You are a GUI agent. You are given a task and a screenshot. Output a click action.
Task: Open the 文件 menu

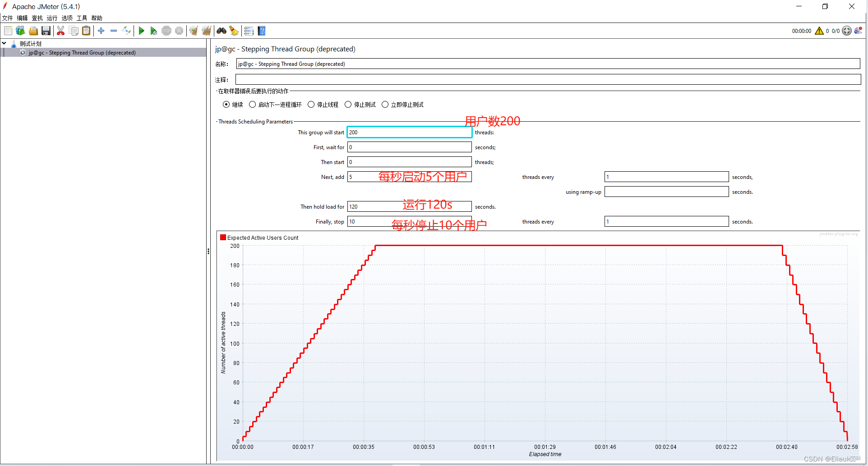pyautogui.click(x=8, y=18)
